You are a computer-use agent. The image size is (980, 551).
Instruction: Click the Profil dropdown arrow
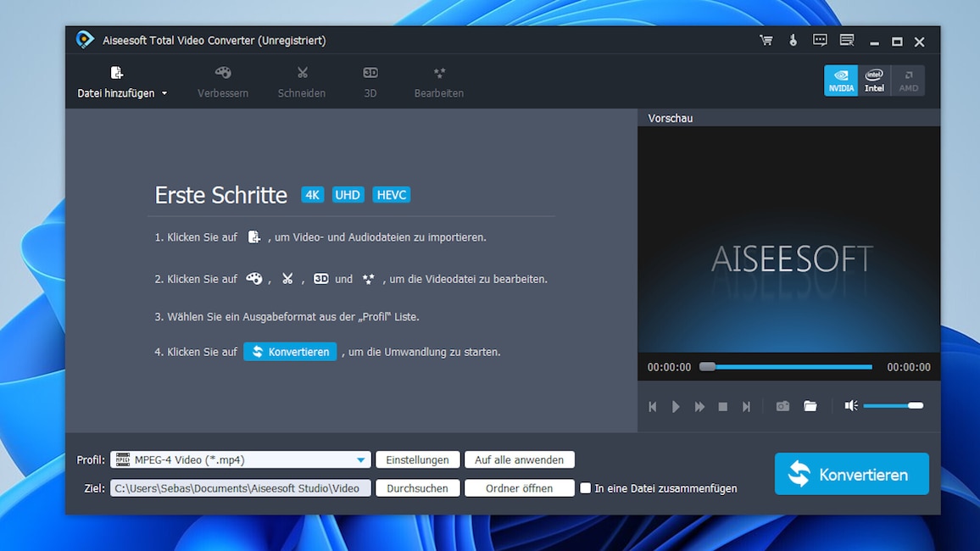tap(360, 460)
